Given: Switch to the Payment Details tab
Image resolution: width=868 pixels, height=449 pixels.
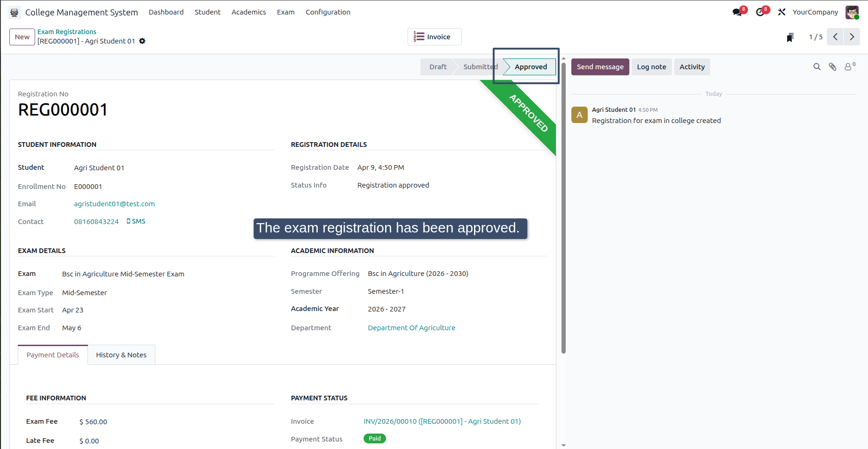Looking at the screenshot, I should pos(53,355).
